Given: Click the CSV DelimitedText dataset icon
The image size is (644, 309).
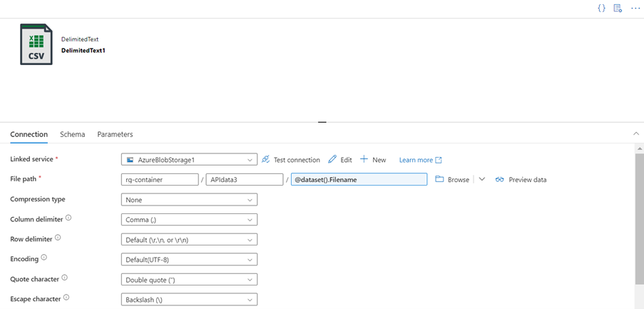Looking at the screenshot, I should pos(36,44).
